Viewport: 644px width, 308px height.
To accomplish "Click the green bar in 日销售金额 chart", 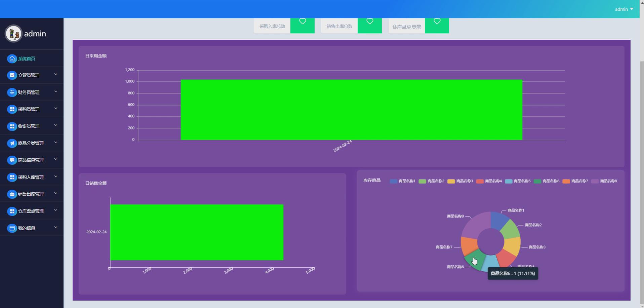I will 197,232.
